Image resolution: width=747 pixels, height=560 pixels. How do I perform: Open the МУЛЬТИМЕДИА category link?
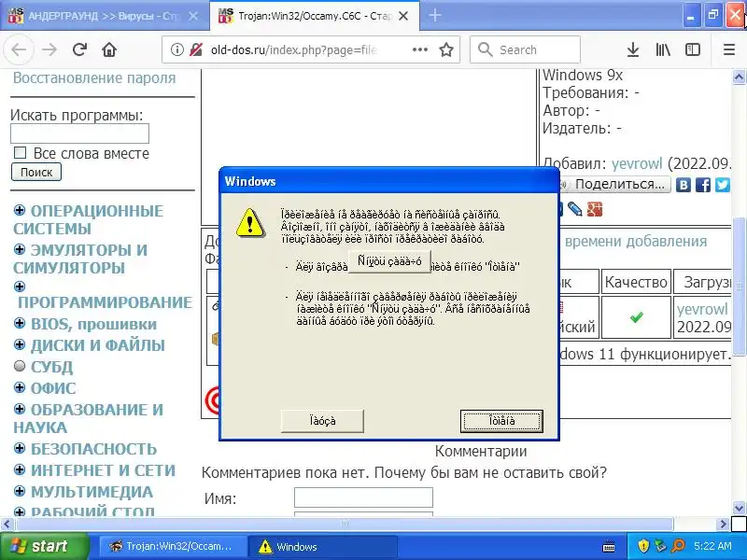point(92,492)
